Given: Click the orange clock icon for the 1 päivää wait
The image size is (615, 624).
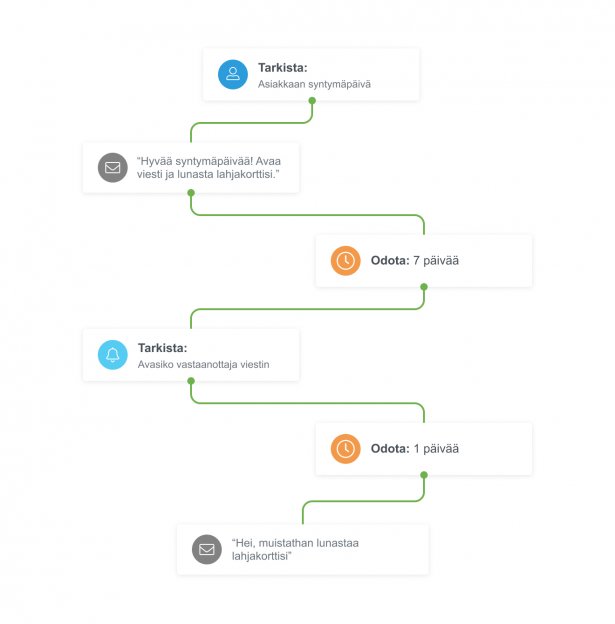Looking at the screenshot, I should tap(346, 449).
